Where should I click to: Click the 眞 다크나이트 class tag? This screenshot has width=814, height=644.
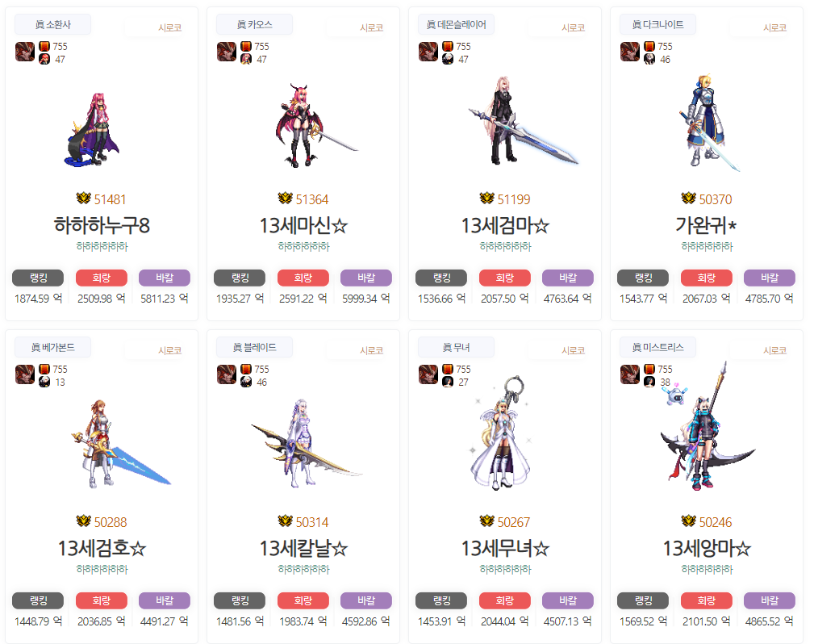(657, 24)
